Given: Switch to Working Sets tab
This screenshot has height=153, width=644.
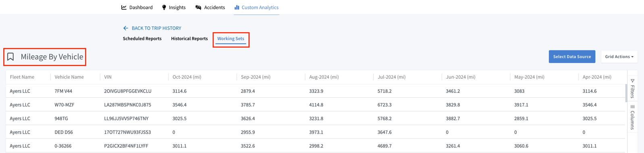Looking at the screenshot, I should pos(231,39).
